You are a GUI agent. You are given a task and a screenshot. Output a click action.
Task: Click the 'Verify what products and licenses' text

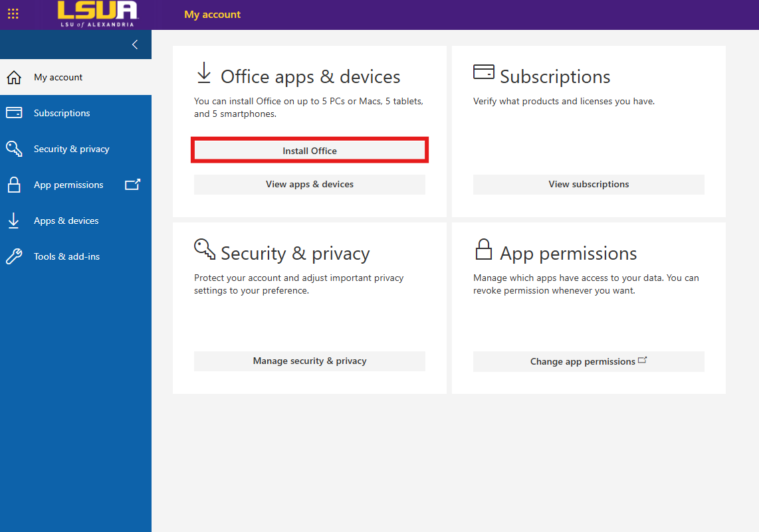tap(564, 101)
